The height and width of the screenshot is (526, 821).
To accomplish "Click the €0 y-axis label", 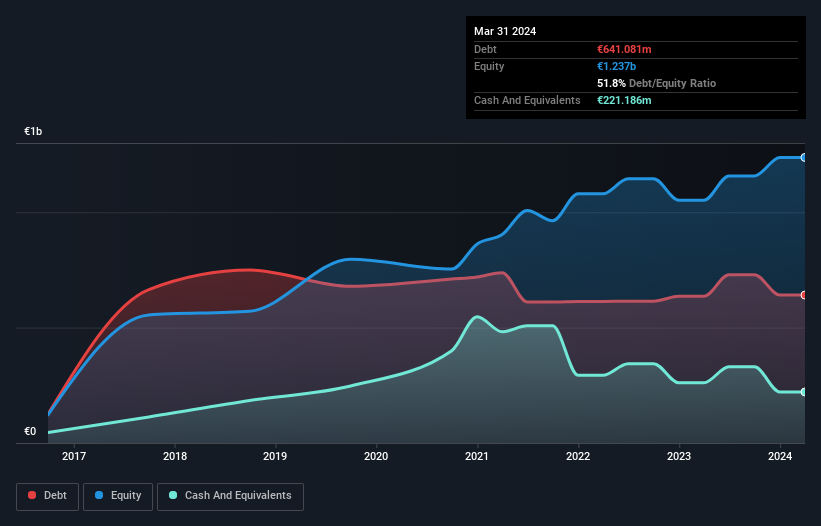I will coord(30,431).
